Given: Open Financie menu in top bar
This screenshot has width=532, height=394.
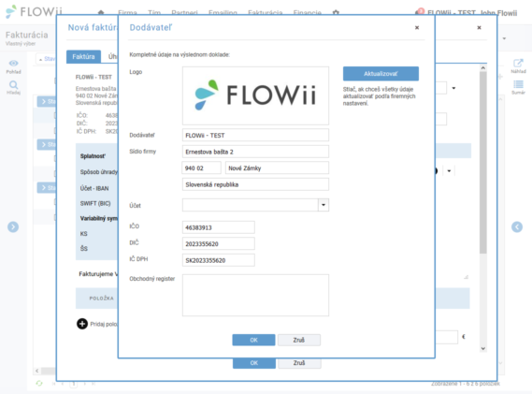Looking at the screenshot, I should pyautogui.click(x=308, y=13).
